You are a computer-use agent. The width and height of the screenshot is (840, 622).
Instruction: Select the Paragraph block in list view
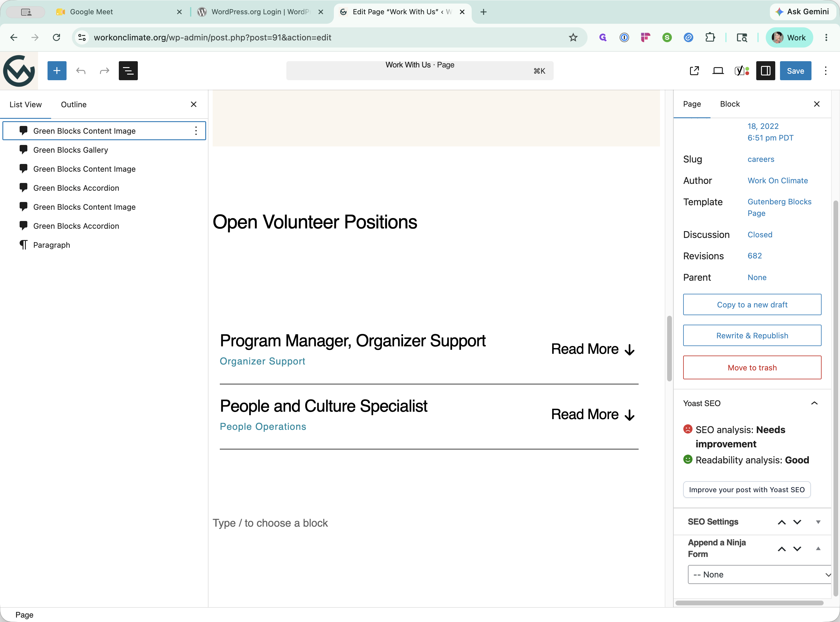(x=104, y=245)
